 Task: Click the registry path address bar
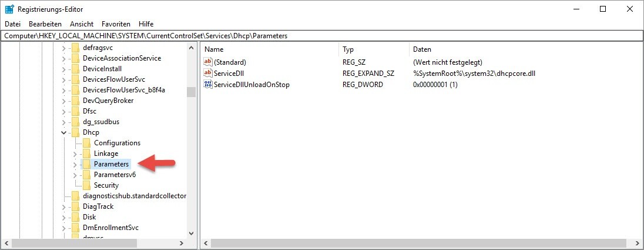point(321,36)
